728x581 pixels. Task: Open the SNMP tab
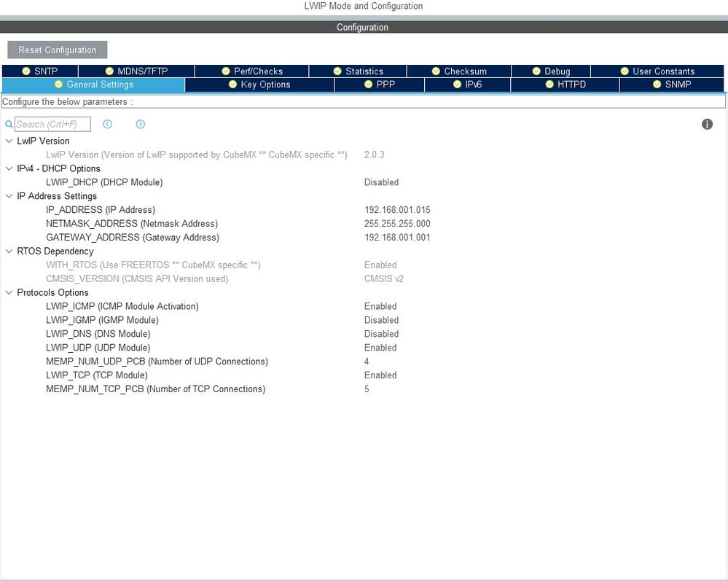(672, 85)
